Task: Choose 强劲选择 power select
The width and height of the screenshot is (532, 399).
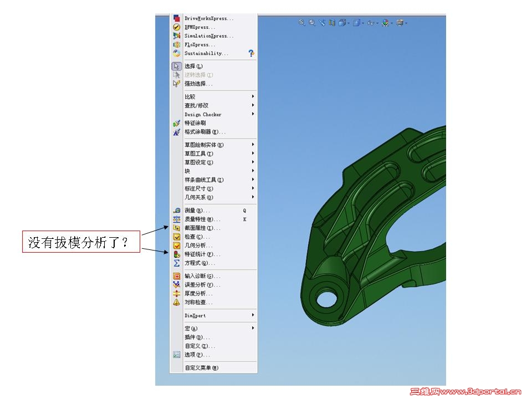Action: click(x=213, y=84)
